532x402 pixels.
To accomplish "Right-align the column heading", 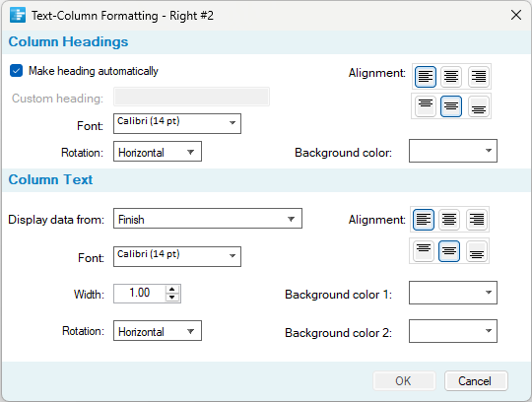I will (479, 77).
